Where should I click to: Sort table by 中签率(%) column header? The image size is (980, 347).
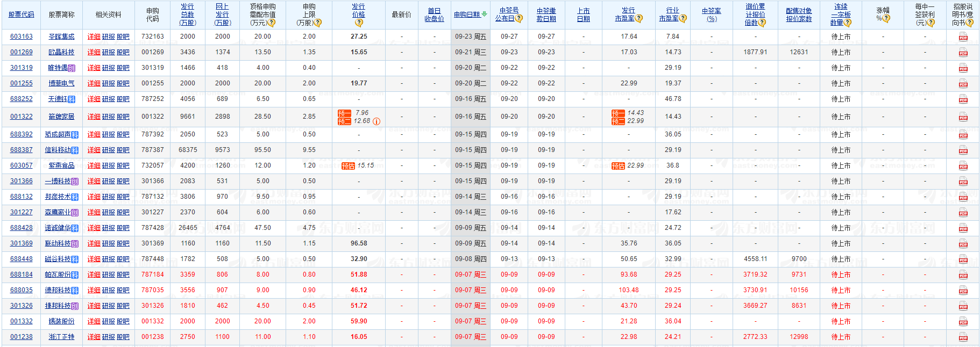tap(712, 15)
